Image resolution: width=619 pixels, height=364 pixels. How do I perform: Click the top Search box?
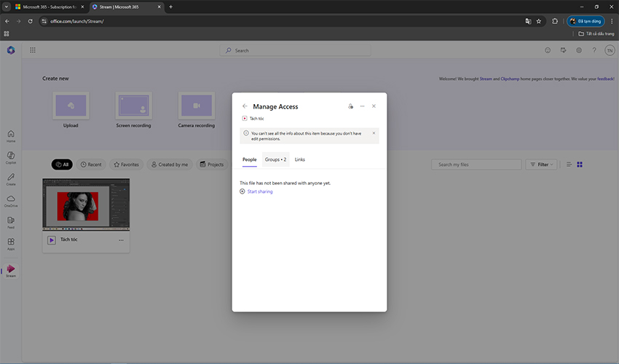(x=295, y=50)
